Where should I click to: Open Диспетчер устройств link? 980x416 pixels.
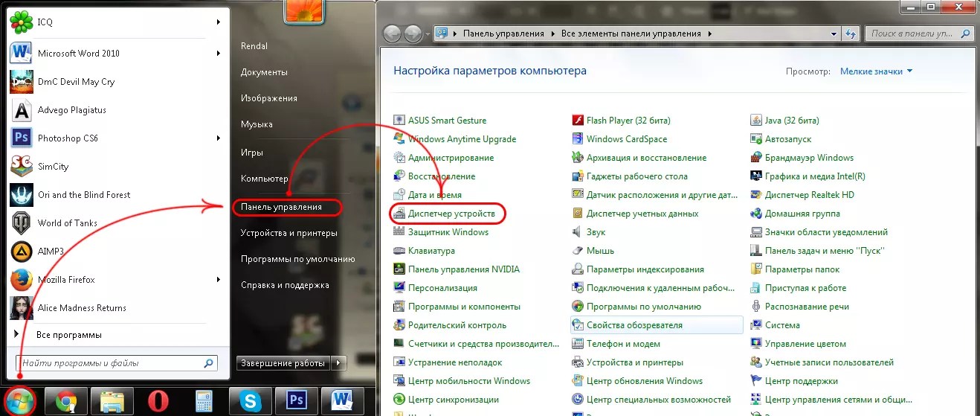[x=451, y=214]
